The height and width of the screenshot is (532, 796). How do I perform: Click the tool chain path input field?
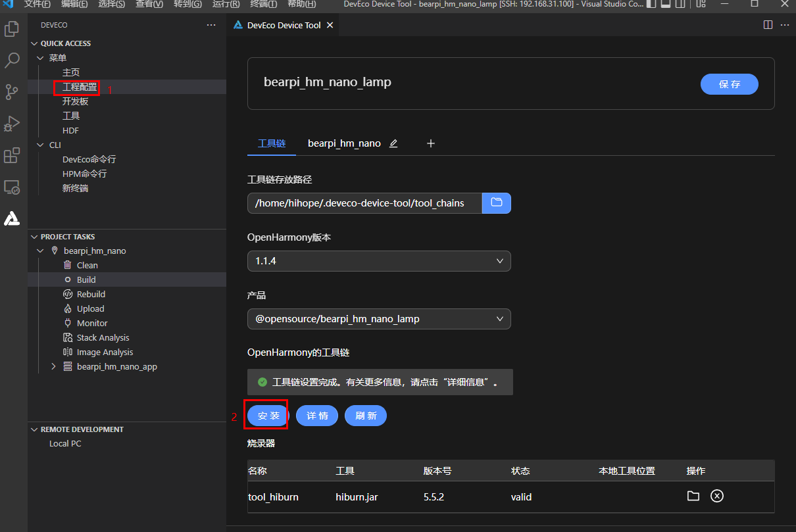[x=365, y=203]
